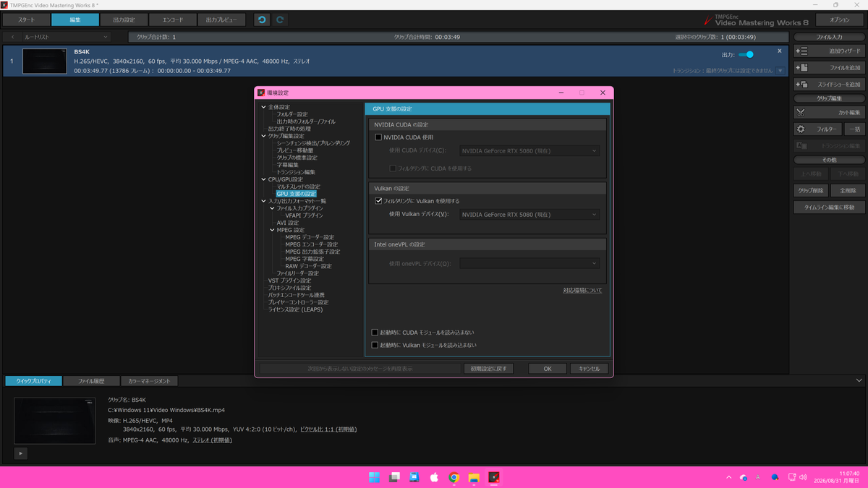Open 使用 Vulkan デバイス dropdown
The image size is (868, 488).
pyautogui.click(x=529, y=214)
